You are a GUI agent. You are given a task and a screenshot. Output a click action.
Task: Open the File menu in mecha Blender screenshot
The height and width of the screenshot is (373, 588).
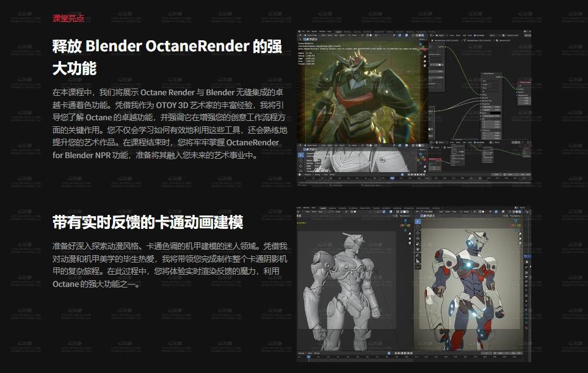(x=303, y=32)
